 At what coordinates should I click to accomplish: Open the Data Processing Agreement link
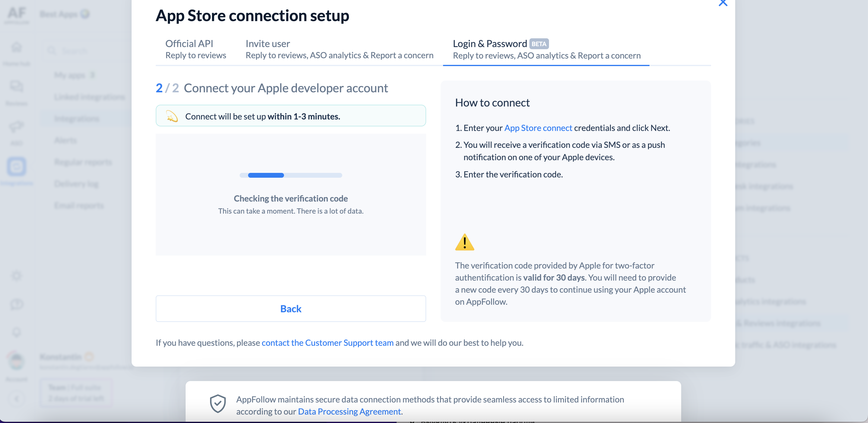point(349,411)
